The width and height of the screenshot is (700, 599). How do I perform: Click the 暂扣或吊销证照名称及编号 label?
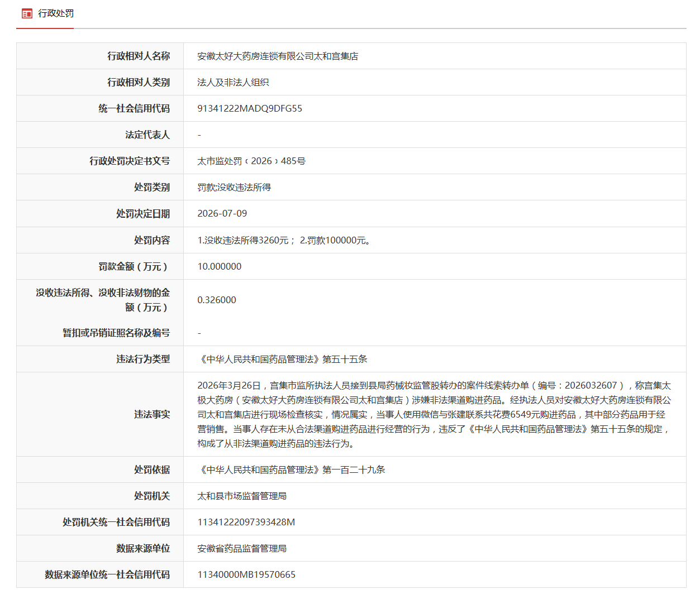[x=116, y=333]
